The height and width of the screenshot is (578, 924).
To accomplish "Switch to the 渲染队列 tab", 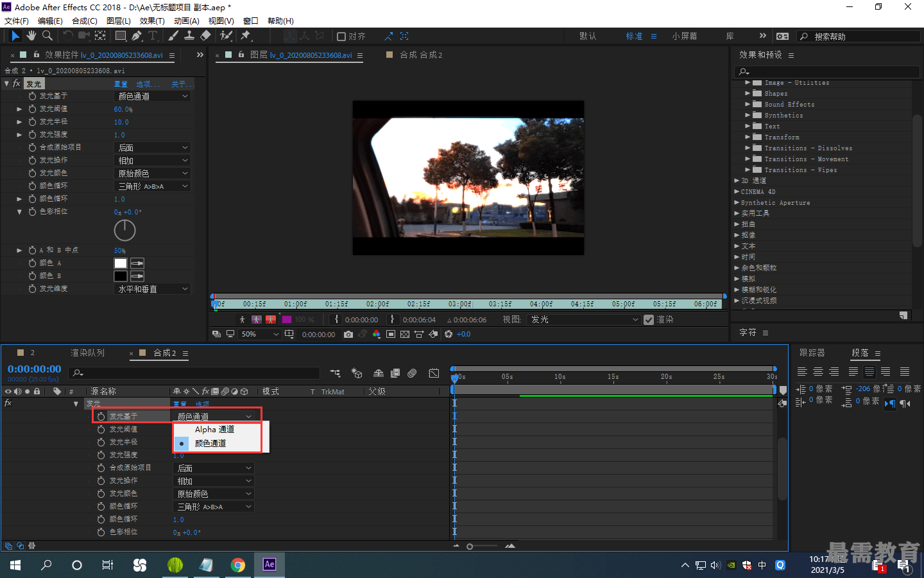I will 87,353.
